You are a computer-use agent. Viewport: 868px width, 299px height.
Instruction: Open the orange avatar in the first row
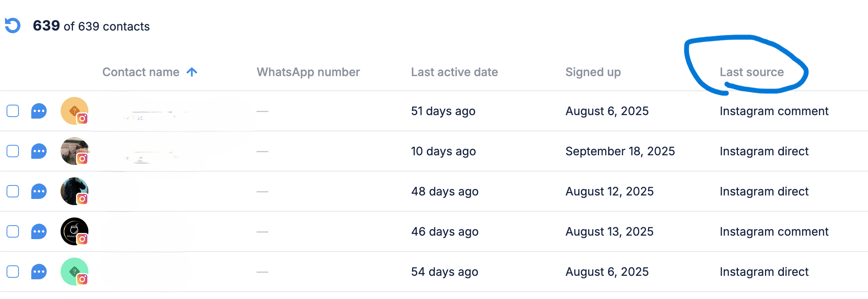[74, 111]
